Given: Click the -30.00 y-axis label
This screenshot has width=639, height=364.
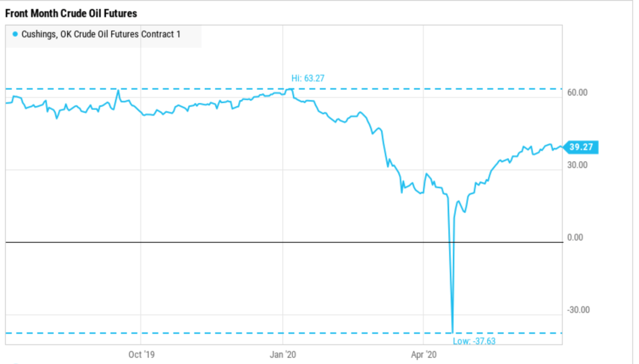Looking at the screenshot, I should (577, 310).
